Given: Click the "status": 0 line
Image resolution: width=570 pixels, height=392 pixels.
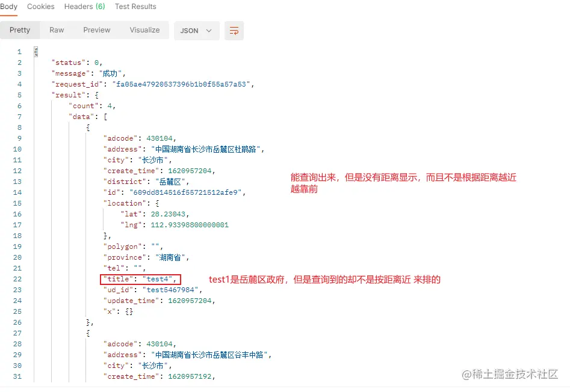Looking at the screenshot, I should [x=77, y=63].
